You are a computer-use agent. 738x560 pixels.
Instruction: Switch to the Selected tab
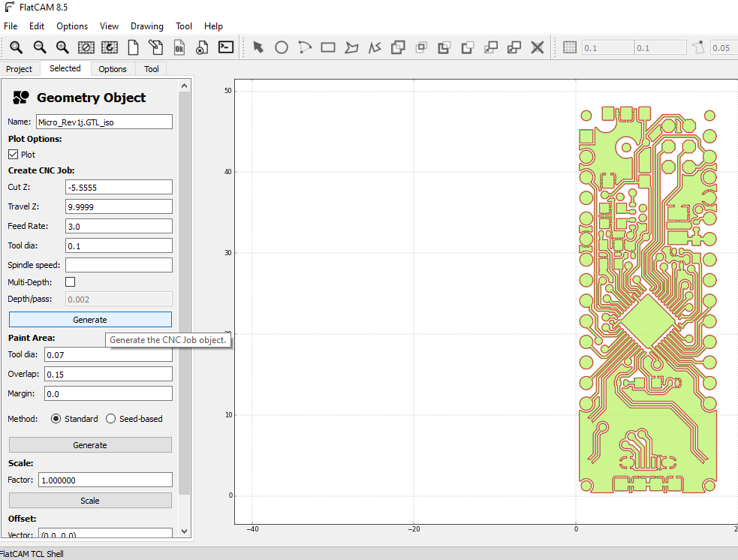pos(65,68)
